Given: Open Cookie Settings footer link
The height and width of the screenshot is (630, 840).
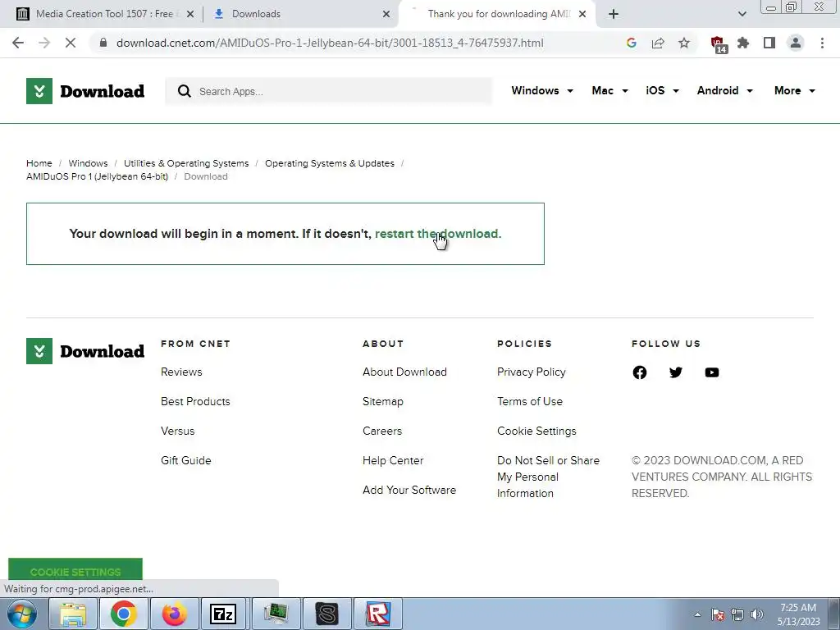Looking at the screenshot, I should pyautogui.click(x=536, y=431).
